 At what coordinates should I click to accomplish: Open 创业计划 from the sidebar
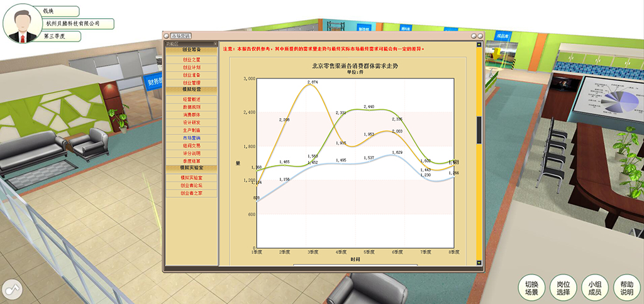[x=191, y=67]
